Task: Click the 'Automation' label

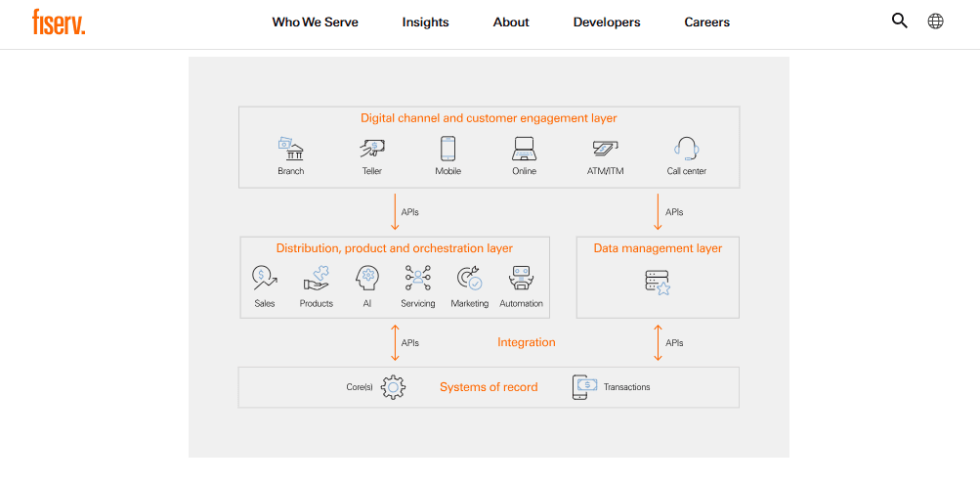Action: tap(521, 303)
